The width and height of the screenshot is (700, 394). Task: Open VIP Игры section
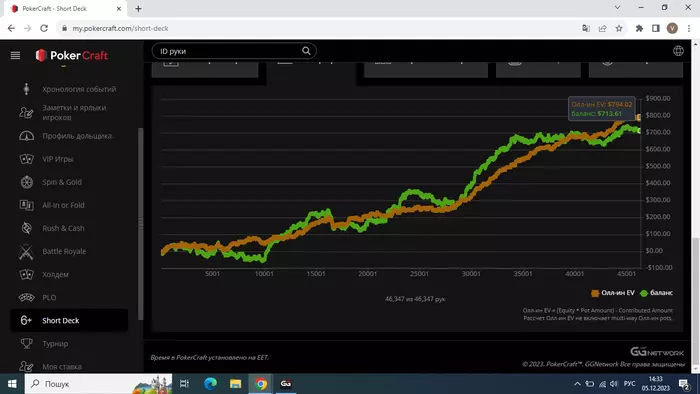68,159
